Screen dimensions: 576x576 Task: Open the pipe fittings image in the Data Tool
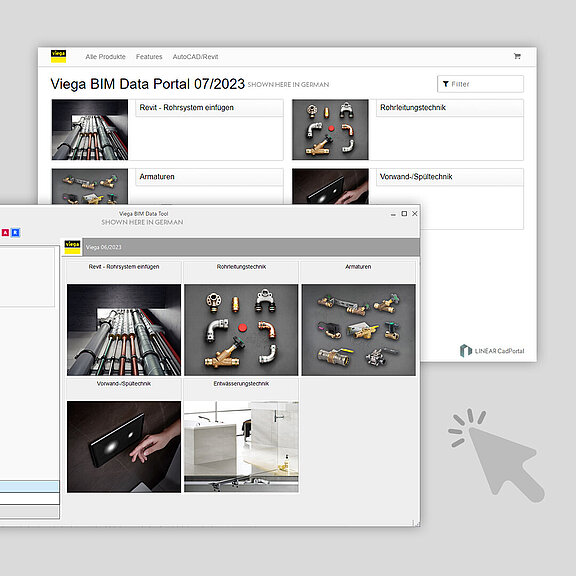coord(241,330)
